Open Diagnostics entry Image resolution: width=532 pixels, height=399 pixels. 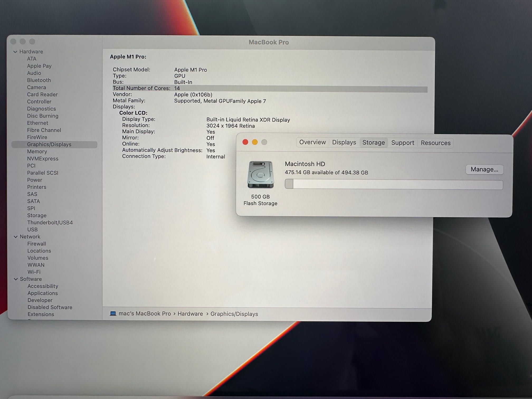tap(41, 109)
